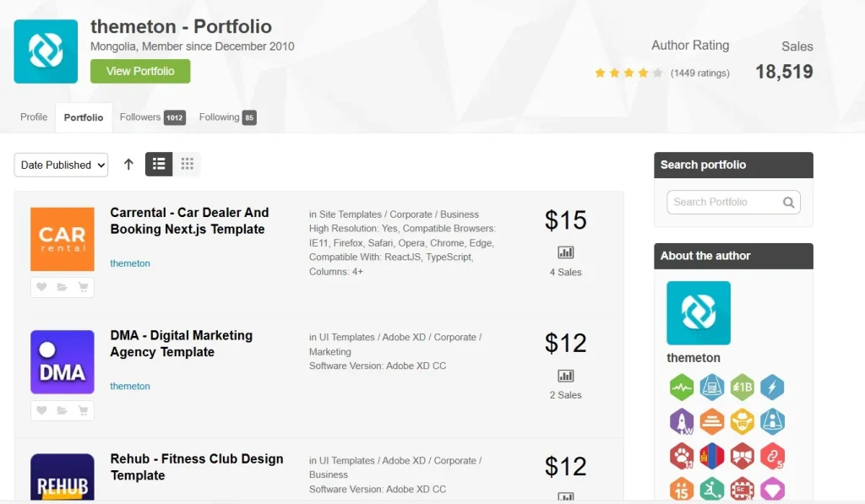Click the purple rocket badge

pos(682,420)
